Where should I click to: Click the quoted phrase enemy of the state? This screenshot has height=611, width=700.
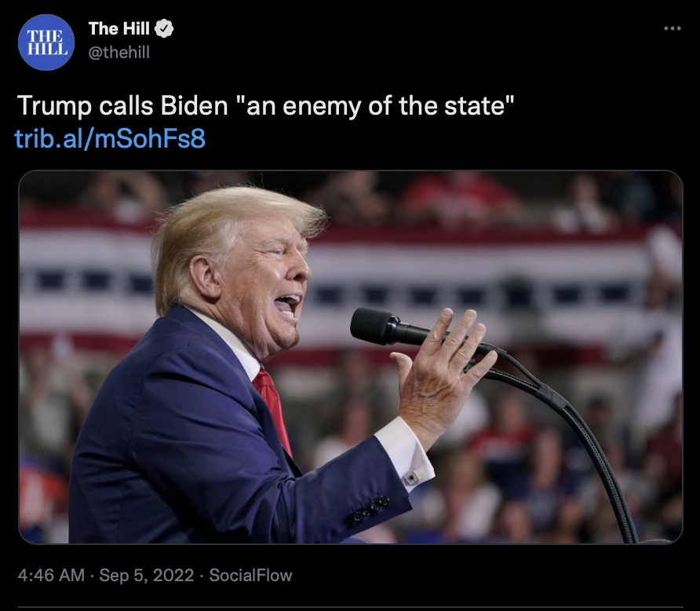click(x=396, y=106)
